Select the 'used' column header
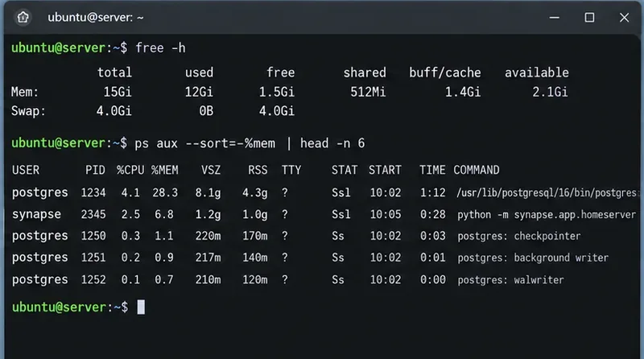The image size is (644, 359). pos(199,72)
